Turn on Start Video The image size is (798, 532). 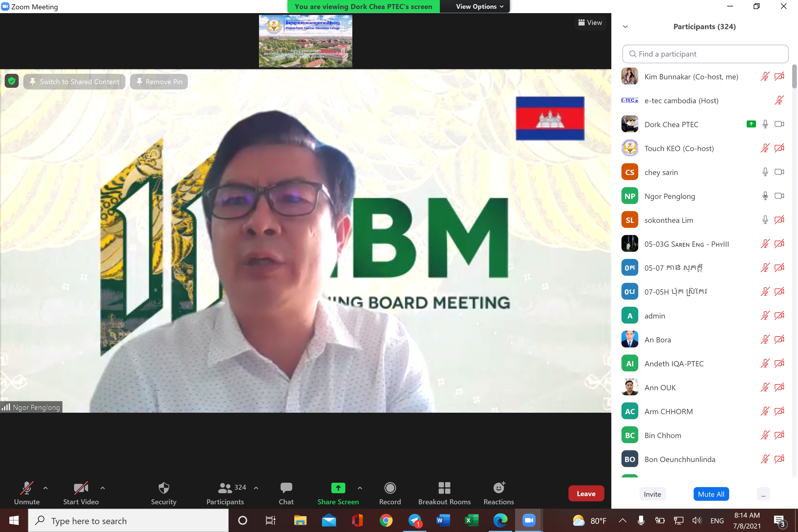pyautogui.click(x=81, y=489)
